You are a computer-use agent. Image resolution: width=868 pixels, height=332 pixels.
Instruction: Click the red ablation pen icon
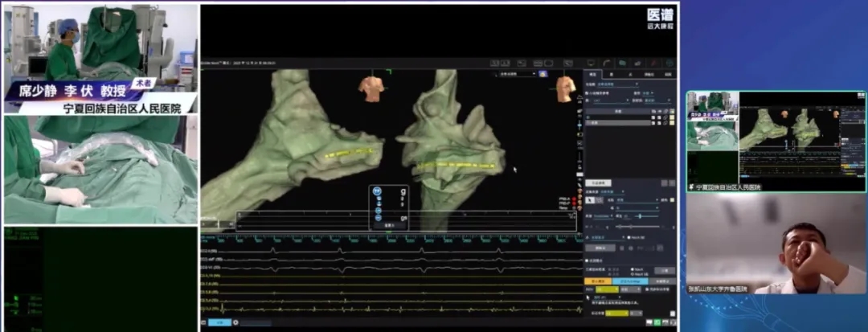tap(653, 62)
